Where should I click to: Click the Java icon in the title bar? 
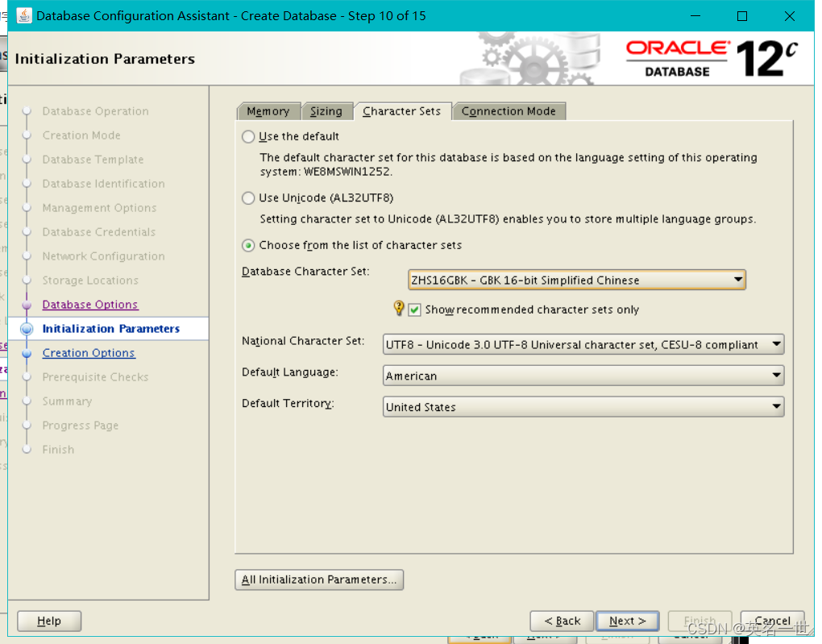(x=24, y=16)
